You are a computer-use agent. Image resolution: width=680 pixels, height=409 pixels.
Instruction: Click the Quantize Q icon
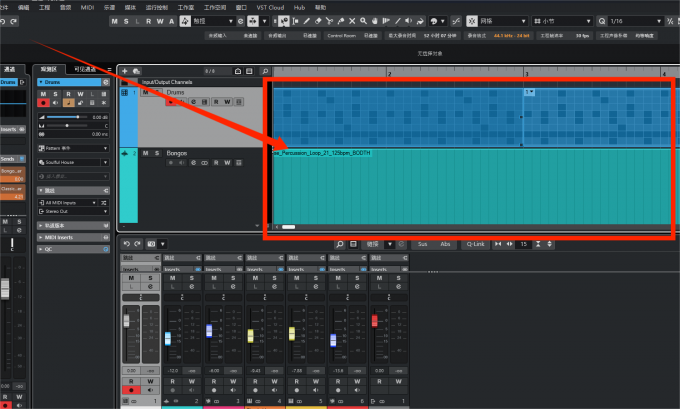[602, 21]
